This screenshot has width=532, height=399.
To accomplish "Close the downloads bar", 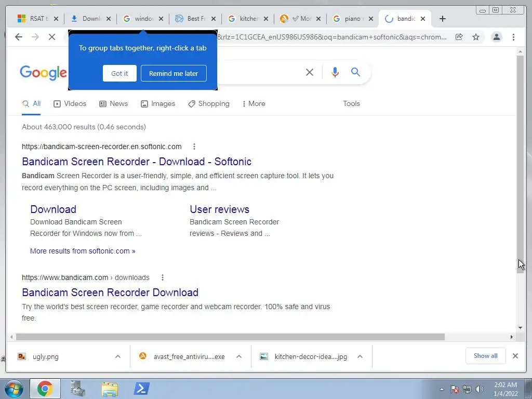I will tap(515, 356).
